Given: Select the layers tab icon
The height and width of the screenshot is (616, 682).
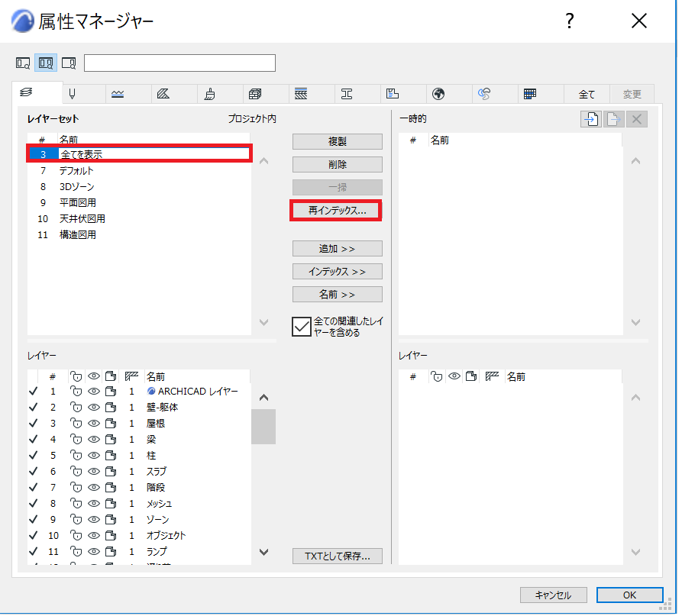Looking at the screenshot, I should point(26,92).
